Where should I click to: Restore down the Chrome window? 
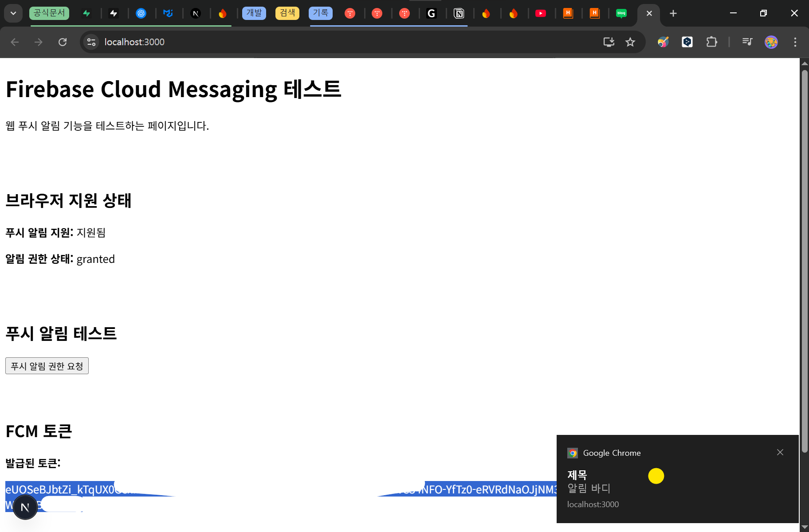point(763,13)
